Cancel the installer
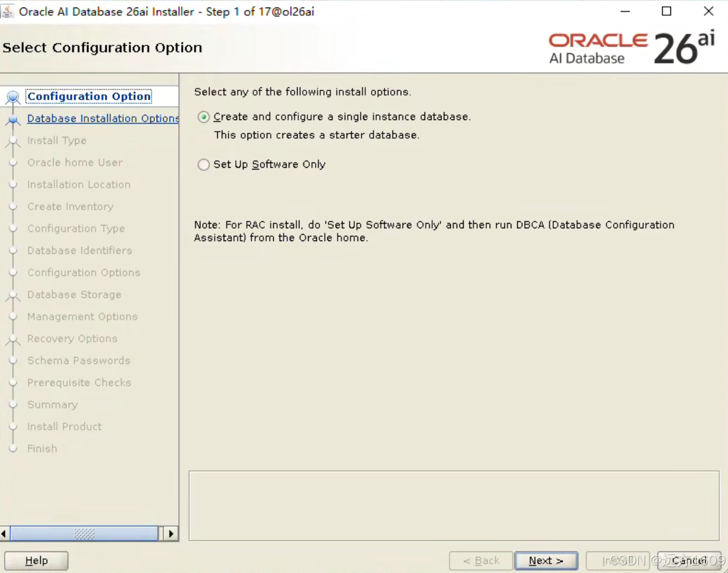The image size is (728, 573). (689, 561)
